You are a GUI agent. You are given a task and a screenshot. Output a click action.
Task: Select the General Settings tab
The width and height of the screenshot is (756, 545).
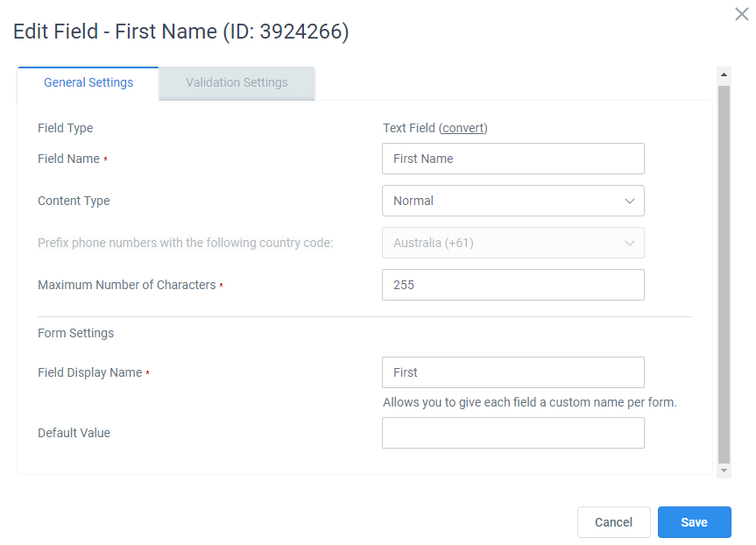point(88,83)
